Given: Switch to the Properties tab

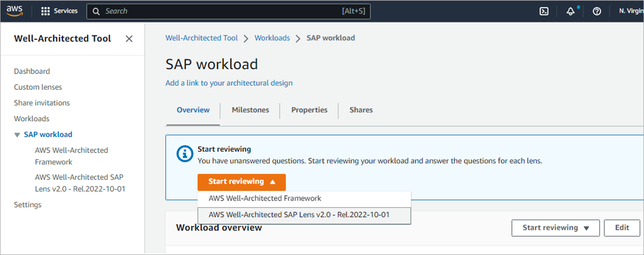Looking at the screenshot, I should click(x=309, y=110).
